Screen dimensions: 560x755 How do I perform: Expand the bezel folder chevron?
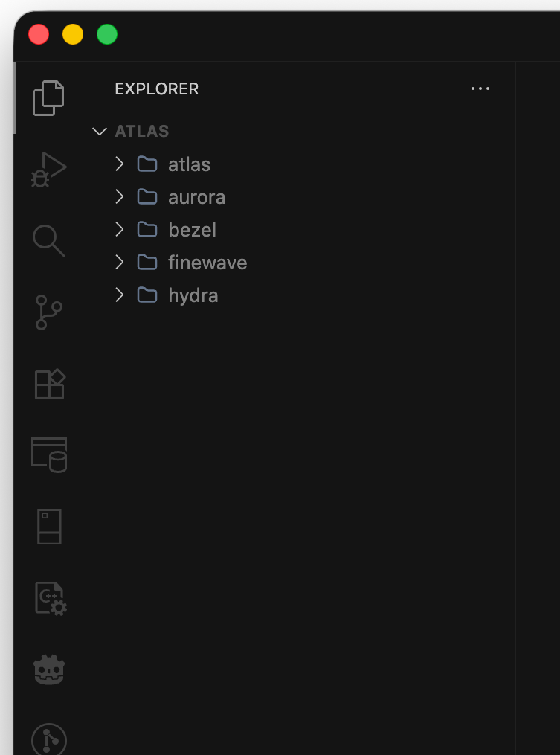(x=120, y=229)
